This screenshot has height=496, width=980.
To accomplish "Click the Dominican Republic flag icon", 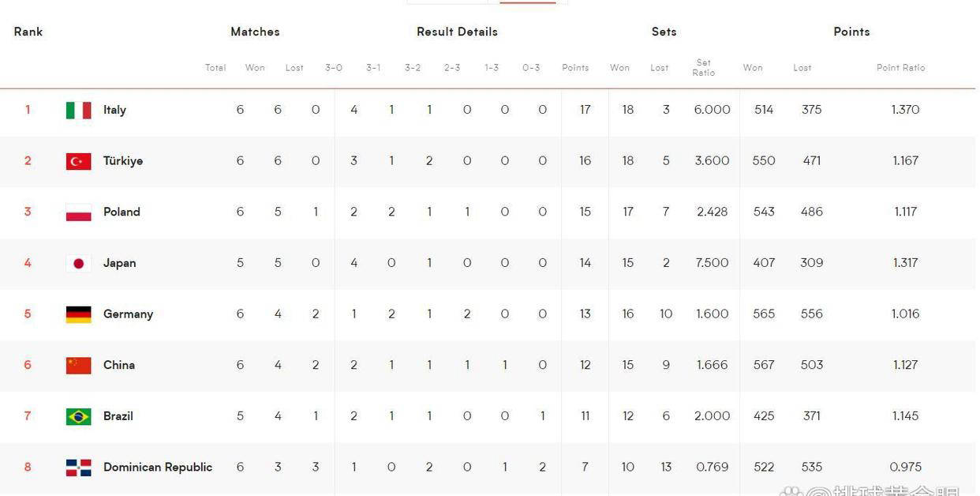I will (78, 468).
